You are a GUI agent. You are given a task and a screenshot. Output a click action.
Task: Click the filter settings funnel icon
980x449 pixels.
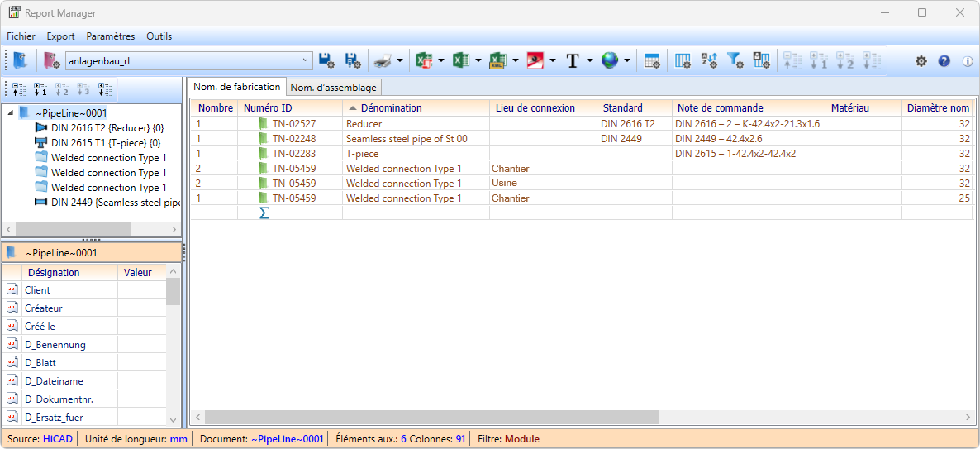pos(735,60)
